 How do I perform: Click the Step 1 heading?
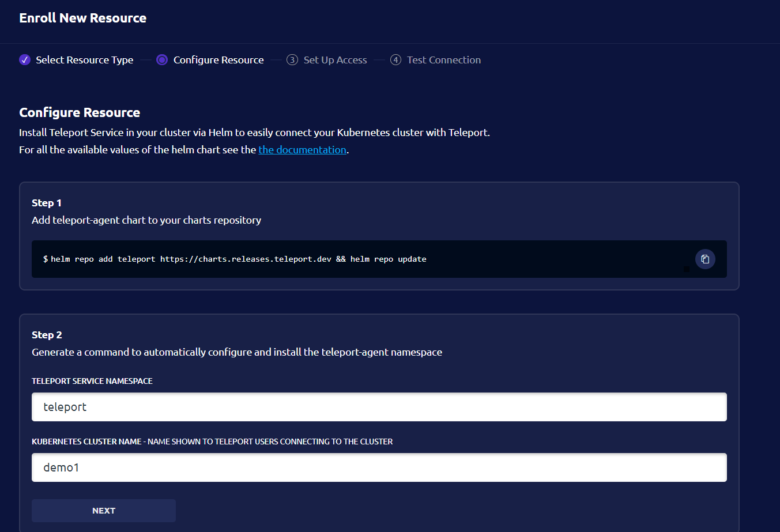47,203
